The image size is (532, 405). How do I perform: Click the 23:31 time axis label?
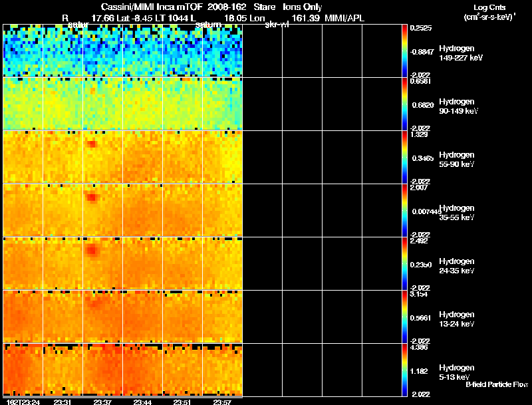tap(62, 402)
